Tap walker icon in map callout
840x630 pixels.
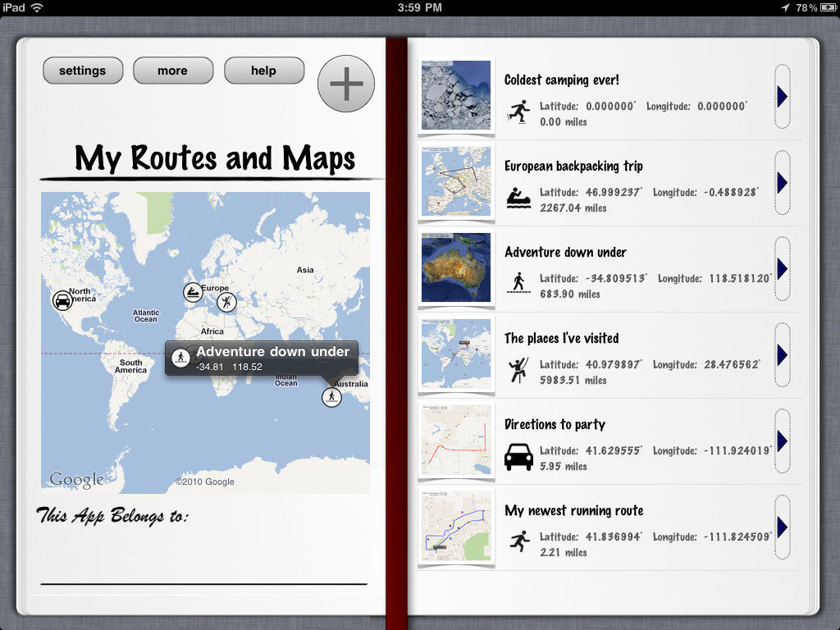[180, 358]
